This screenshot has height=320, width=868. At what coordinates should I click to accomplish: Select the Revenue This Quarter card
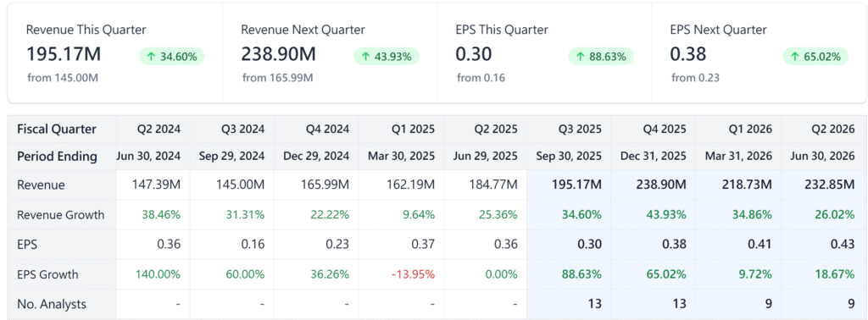115,52
